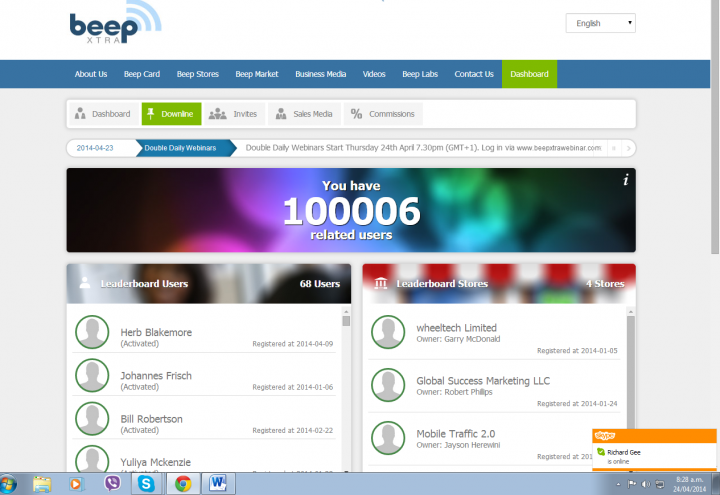Click the percent icon on Commissions tab
Viewport: 720px width, 495px height.
click(356, 113)
